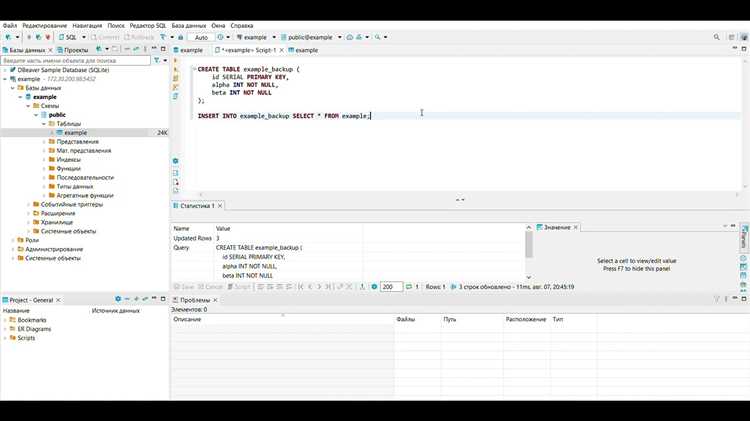Select the Администрирование folder
Image resolution: width=750 pixels, height=421 pixels.
coord(54,249)
